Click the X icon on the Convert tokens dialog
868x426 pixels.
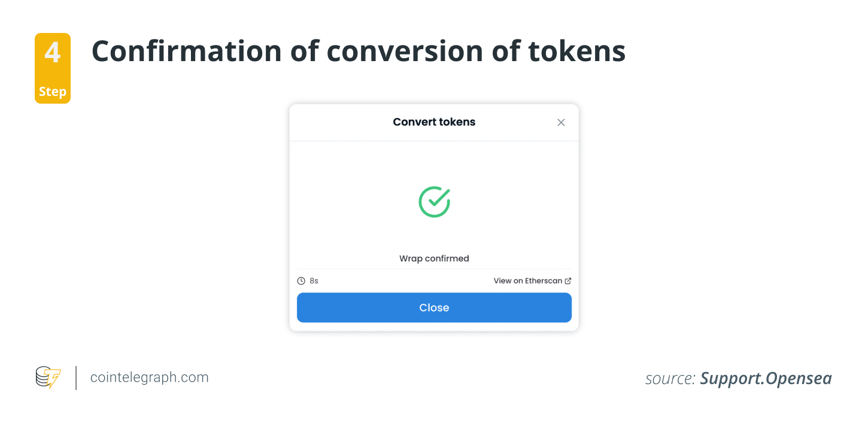561,122
